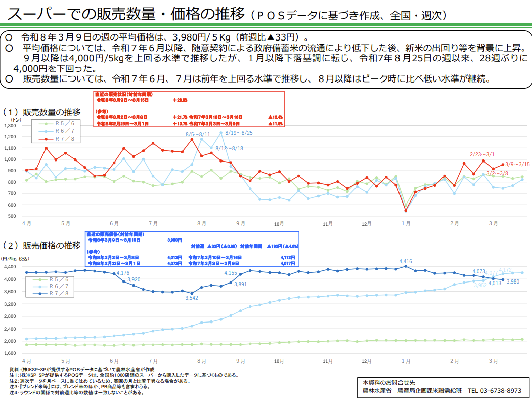Select the R6/7 light-blue legend marker in sales volume chart

point(46,131)
